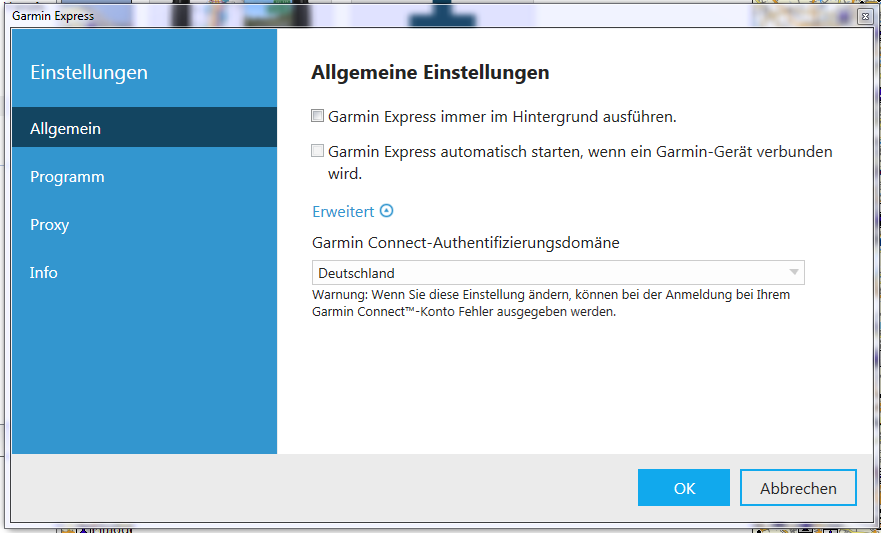Click the Allgemeine Einstellungen heading
Image resolution: width=881 pixels, height=533 pixels.
[x=430, y=73]
